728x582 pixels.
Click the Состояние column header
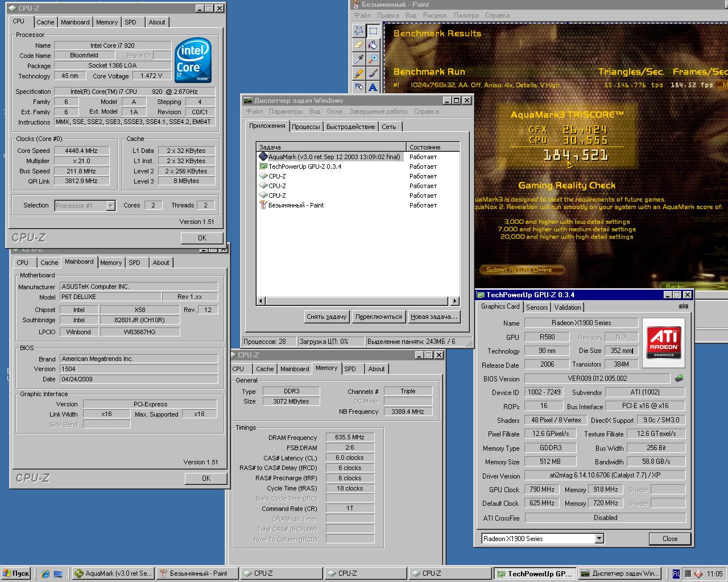[433, 147]
